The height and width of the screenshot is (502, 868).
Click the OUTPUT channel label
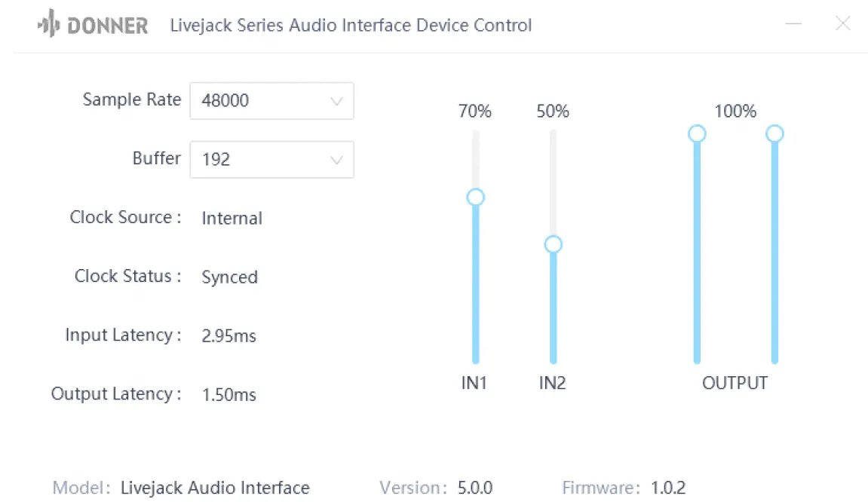pos(735,383)
